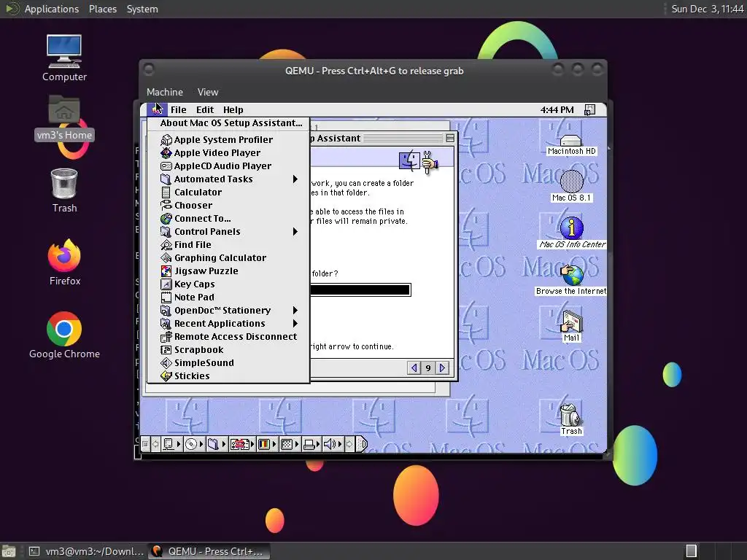Collapse the Setup Assistant window via collapse box
Screen dimensions: 747x560
tap(450, 138)
